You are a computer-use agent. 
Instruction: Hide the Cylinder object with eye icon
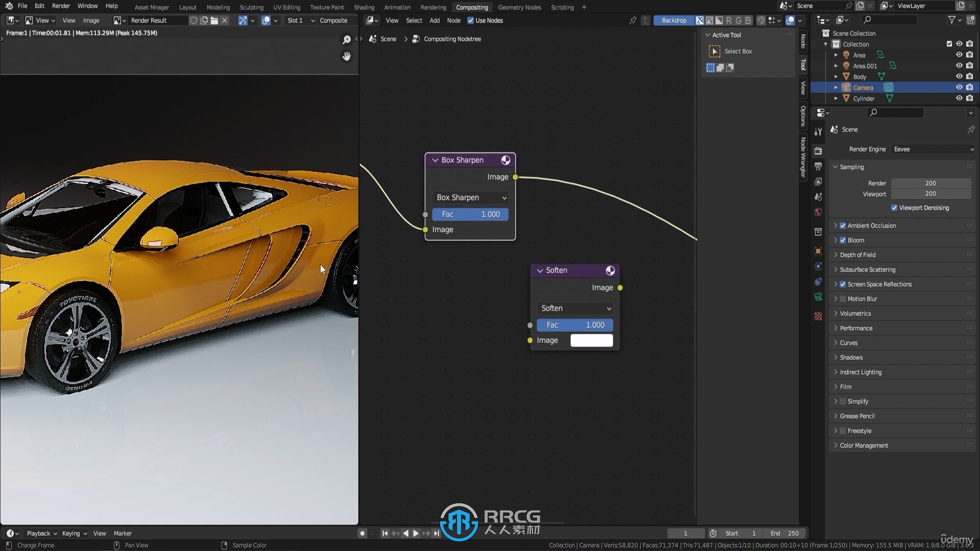tap(959, 98)
